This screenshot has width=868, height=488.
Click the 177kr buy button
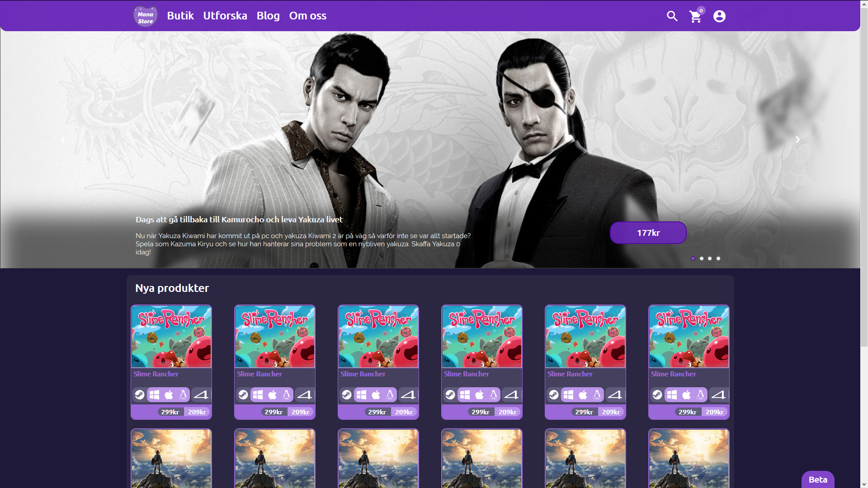point(648,233)
